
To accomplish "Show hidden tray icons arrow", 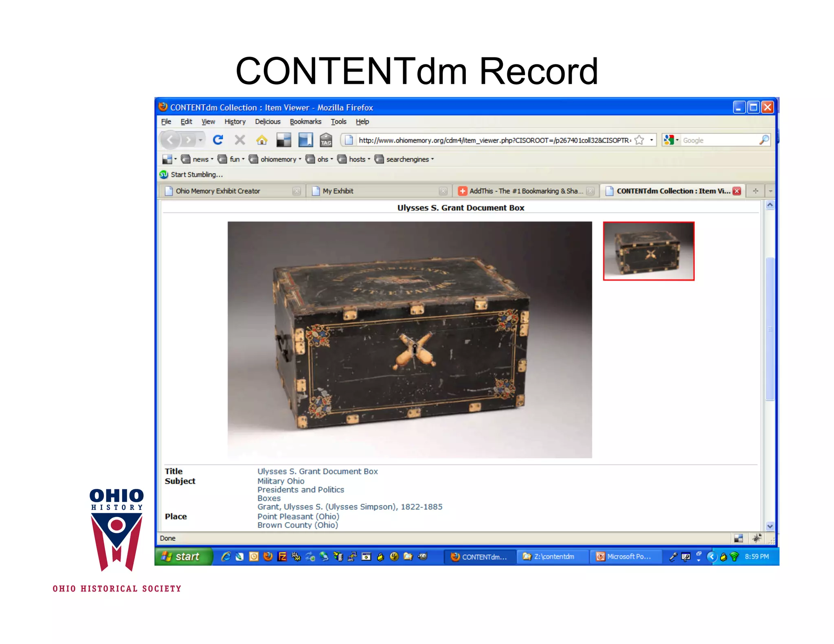I will click(x=711, y=556).
